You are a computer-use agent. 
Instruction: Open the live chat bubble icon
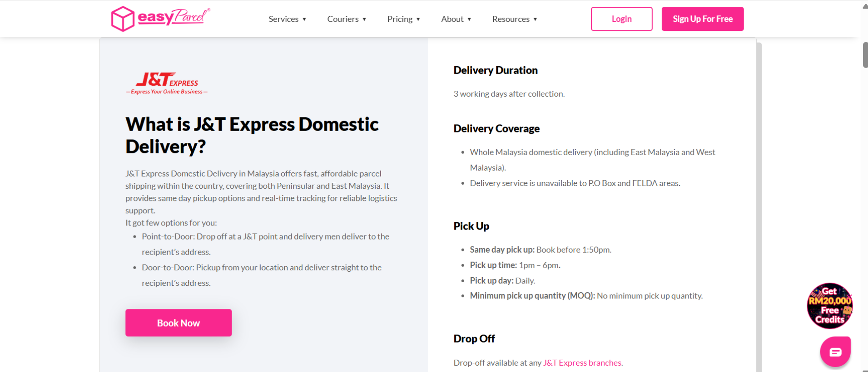(x=835, y=352)
